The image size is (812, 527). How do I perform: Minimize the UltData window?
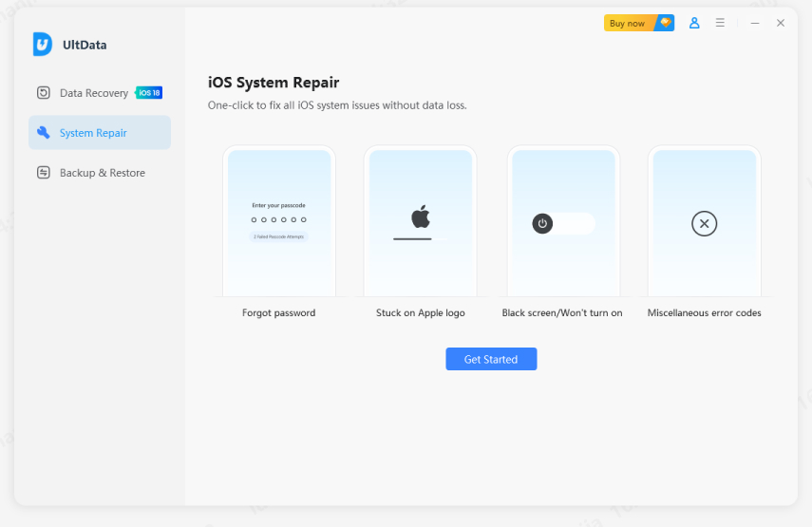click(755, 23)
